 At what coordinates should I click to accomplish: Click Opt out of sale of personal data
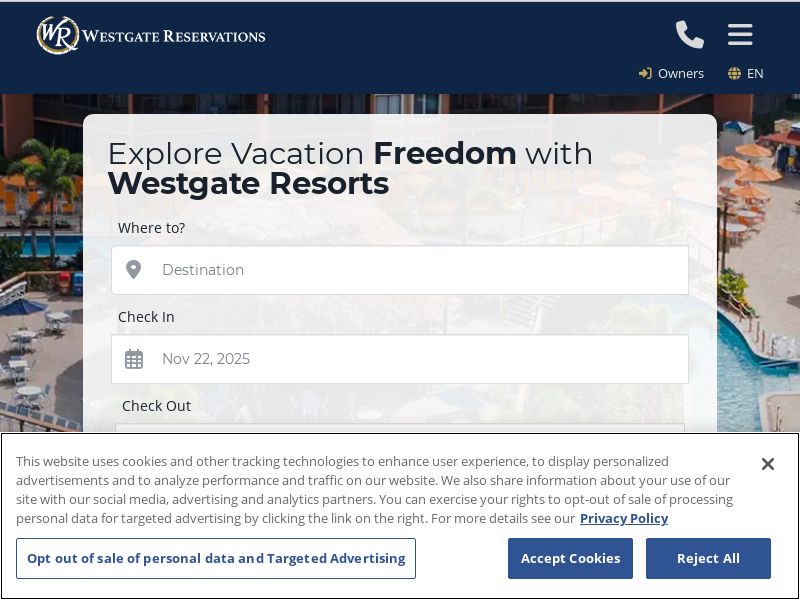click(x=216, y=558)
